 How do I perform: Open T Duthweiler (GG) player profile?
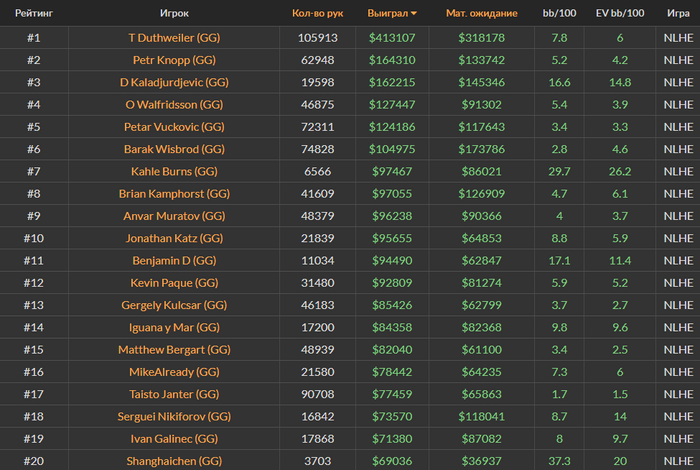tap(174, 38)
